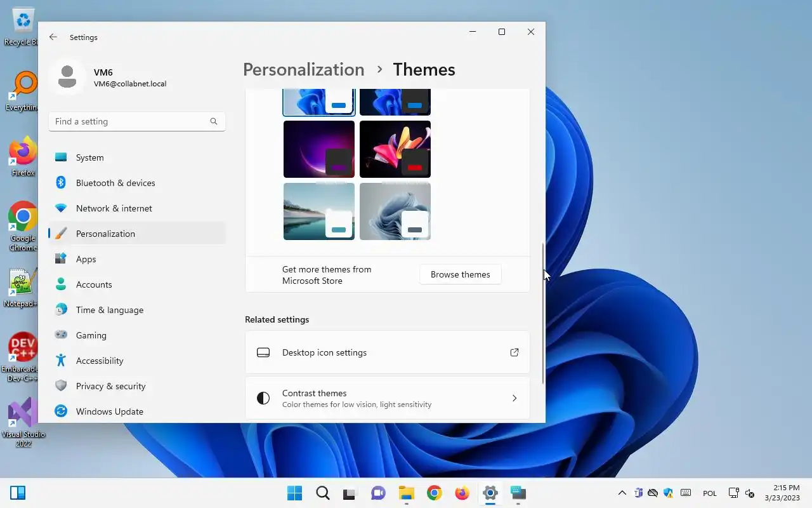Click the Accessibility figure icon

61,361
